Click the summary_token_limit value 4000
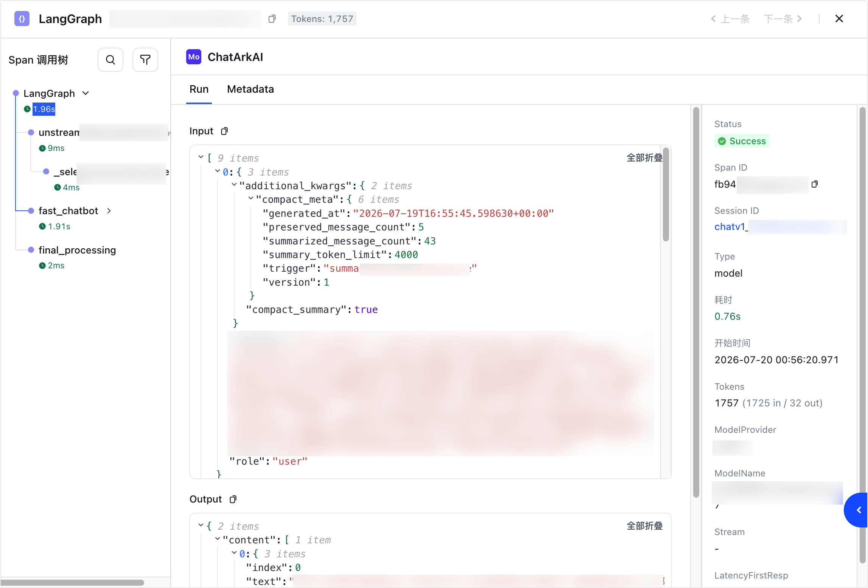The height and width of the screenshot is (588, 868). (406, 255)
